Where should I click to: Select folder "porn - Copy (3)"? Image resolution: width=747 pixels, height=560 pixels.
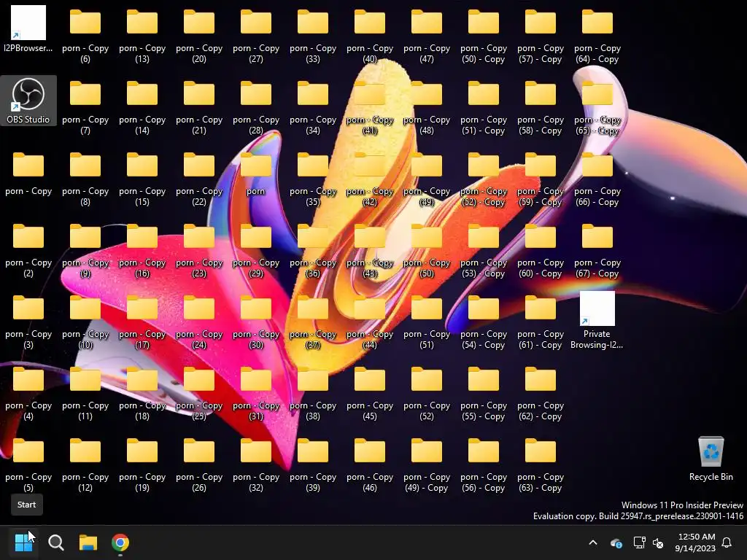[28, 322]
